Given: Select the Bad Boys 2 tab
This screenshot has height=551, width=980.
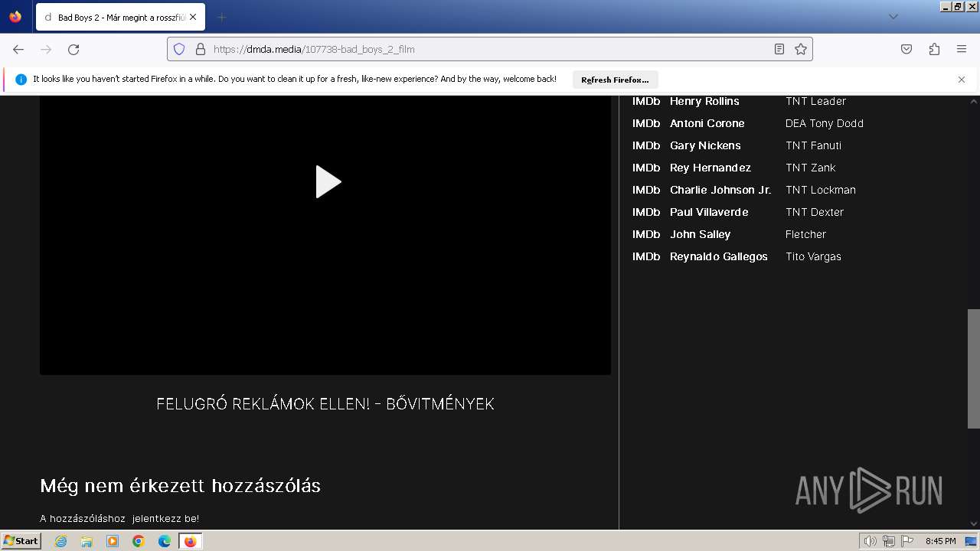Looking at the screenshot, I should (120, 17).
